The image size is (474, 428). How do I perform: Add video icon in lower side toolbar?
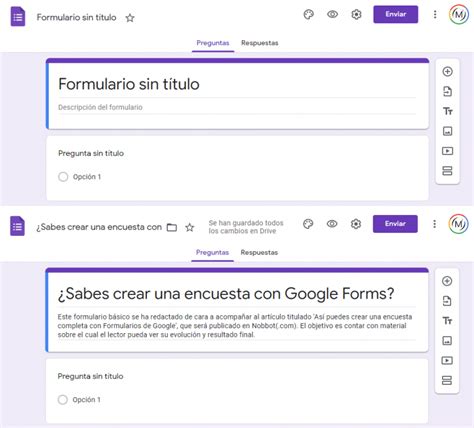447,361
